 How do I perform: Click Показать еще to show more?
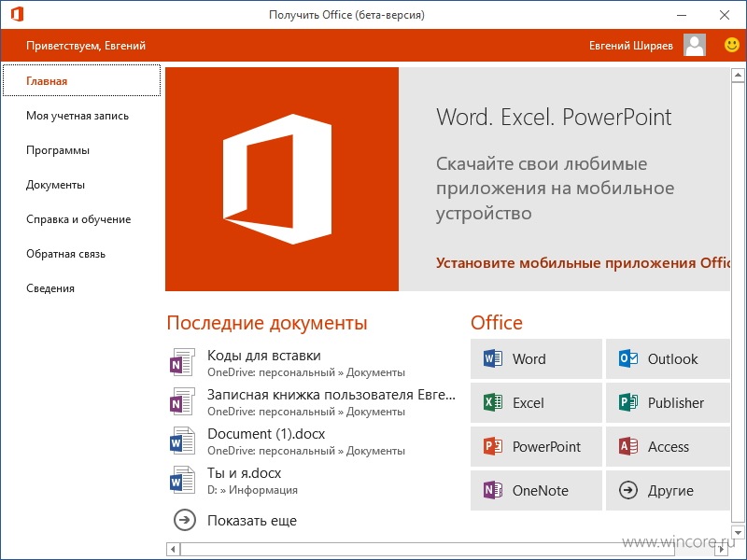pyautogui.click(x=252, y=521)
